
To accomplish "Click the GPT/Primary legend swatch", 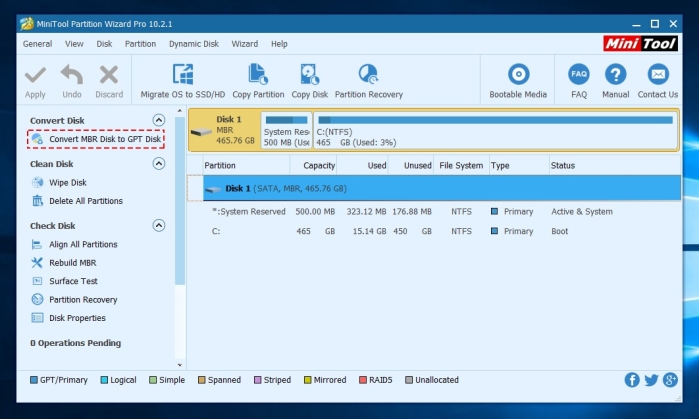I will pyautogui.click(x=33, y=380).
